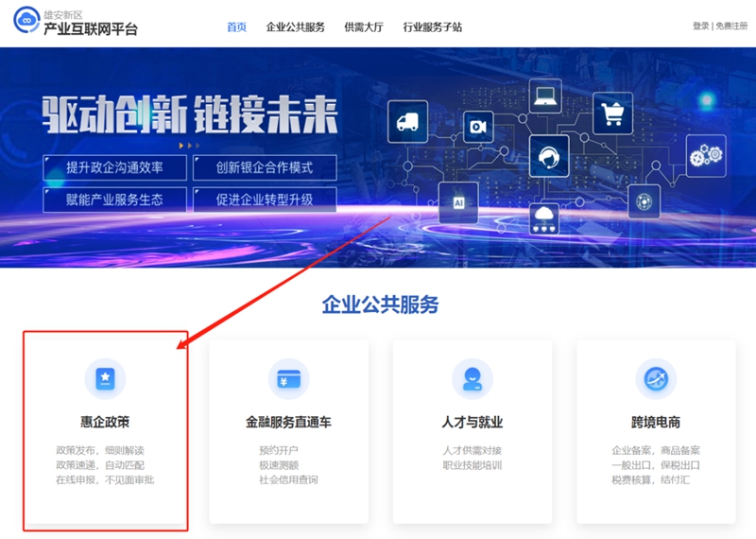The image size is (756, 539).
Task: Click the 人才与就业 person icon
Action: (x=472, y=378)
